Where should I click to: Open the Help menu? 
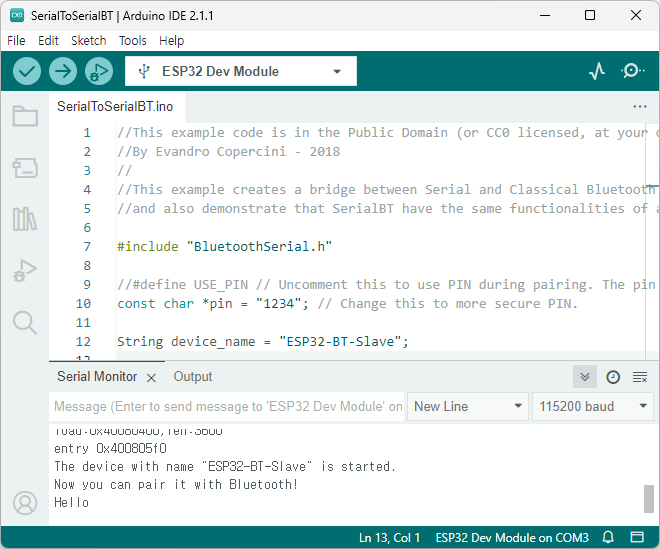pos(171,41)
